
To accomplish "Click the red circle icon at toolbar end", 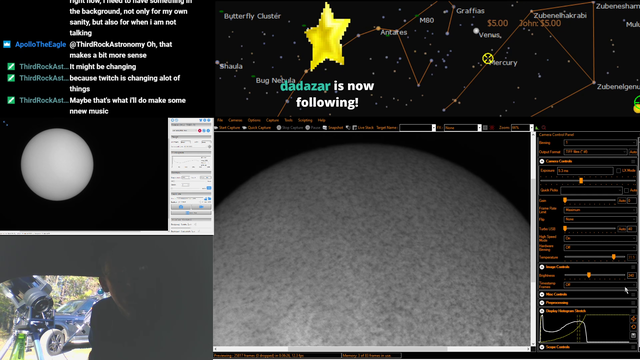I will click(x=544, y=128).
